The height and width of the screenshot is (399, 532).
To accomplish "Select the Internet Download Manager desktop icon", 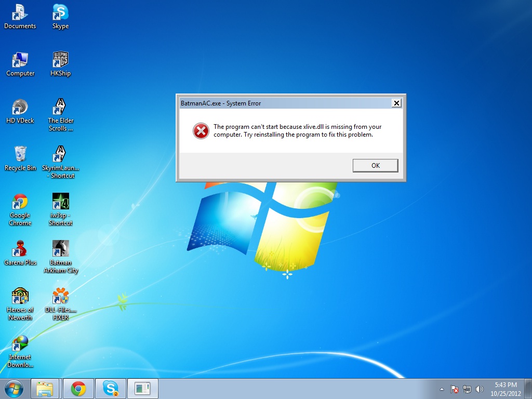I will pos(20,344).
